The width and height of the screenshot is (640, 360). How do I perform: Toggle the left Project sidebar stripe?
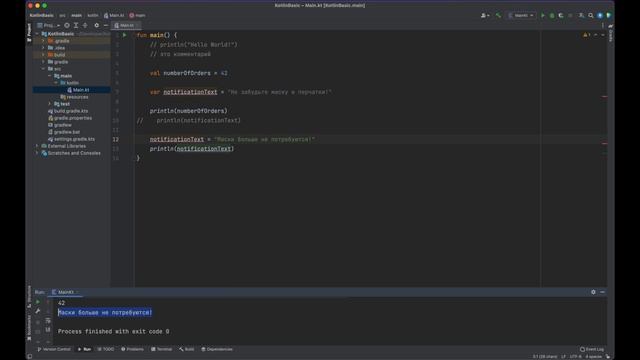29,33
